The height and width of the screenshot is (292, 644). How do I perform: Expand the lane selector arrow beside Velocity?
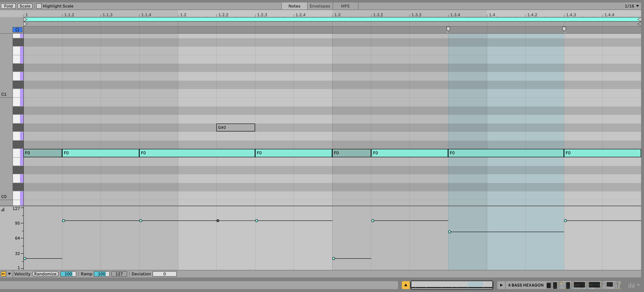(10, 274)
